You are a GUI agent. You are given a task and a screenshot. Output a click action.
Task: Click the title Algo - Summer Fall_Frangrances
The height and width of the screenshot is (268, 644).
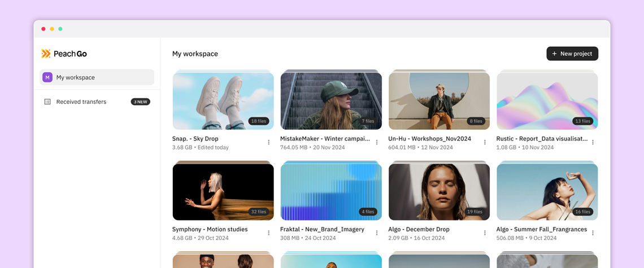point(542,229)
